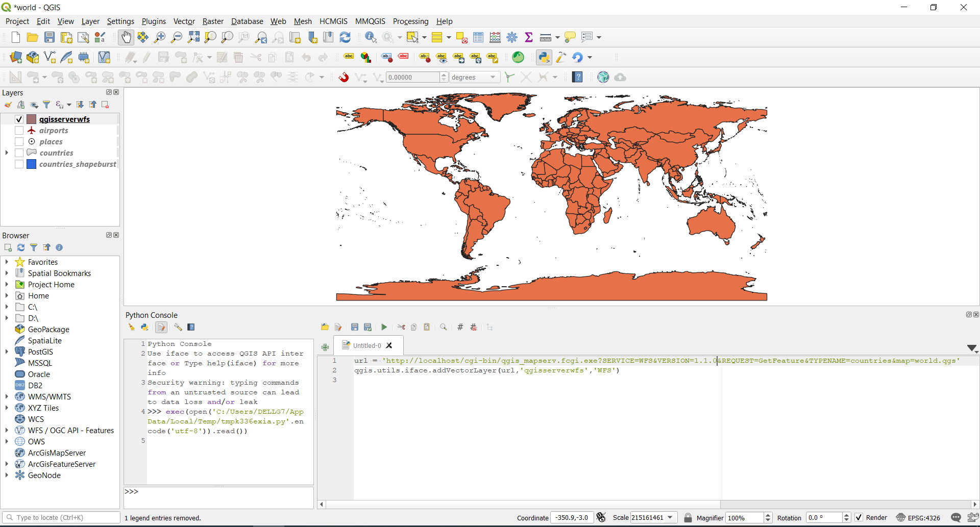Open the editor tab list dropdown arrow
The height and width of the screenshot is (527, 980).
[972, 348]
